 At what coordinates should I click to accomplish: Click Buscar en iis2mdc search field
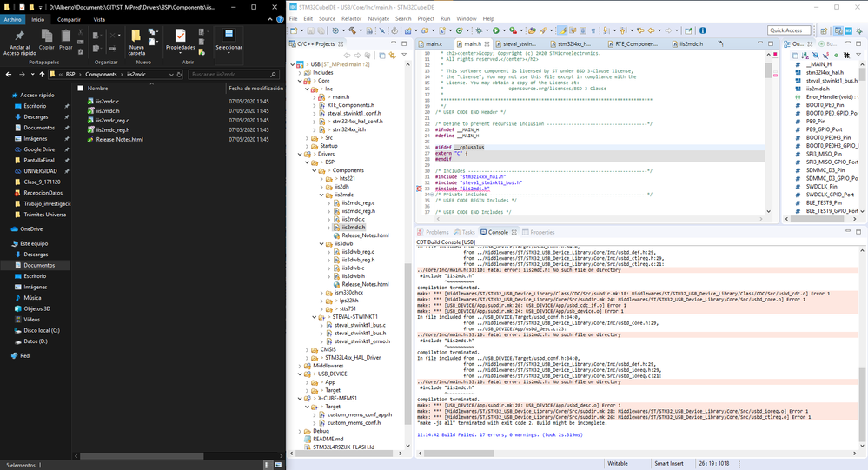tap(234, 74)
